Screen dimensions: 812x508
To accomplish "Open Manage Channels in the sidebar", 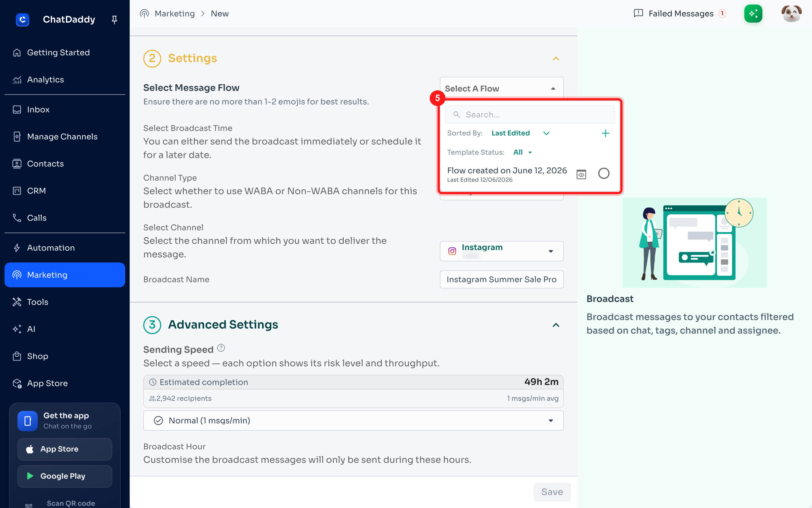I will tap(65, 136).
